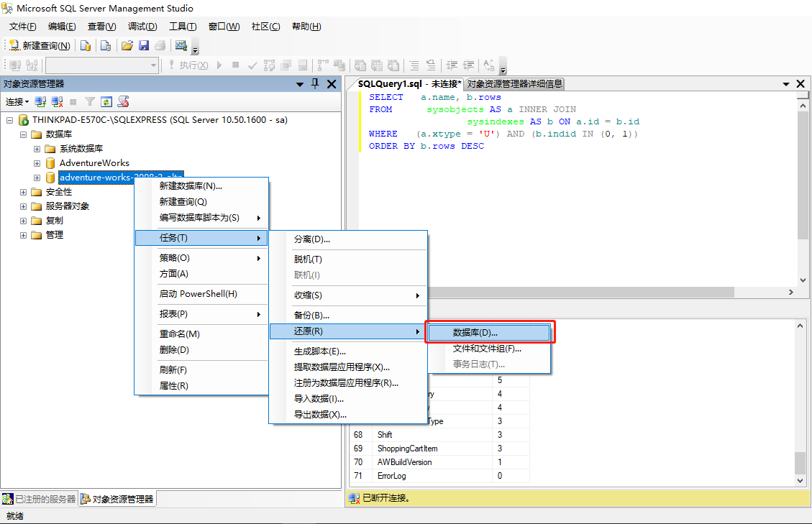Switch to the 已注册的服务器 bottom tab
812x524 pixels.
point(40,499)
